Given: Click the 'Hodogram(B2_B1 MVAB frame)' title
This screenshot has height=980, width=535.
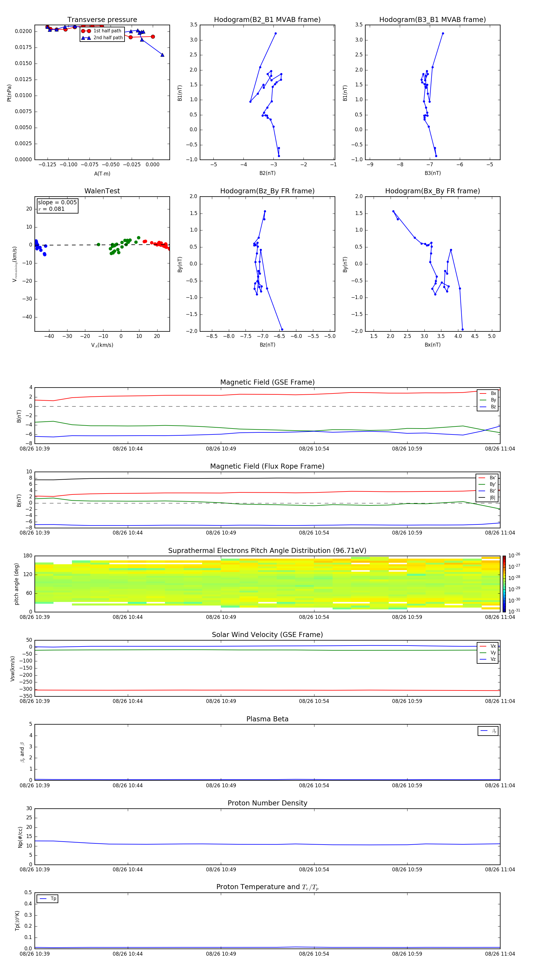Looking at the screenshot, I should click(267, 19).
